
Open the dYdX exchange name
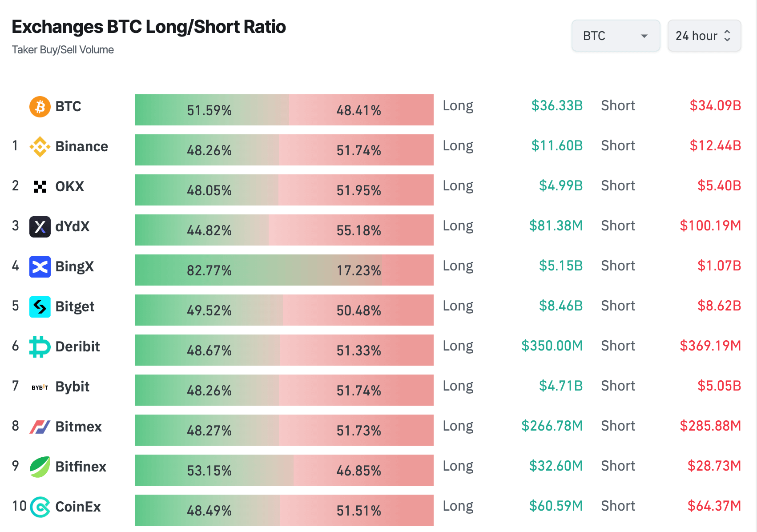click(72, 227)
